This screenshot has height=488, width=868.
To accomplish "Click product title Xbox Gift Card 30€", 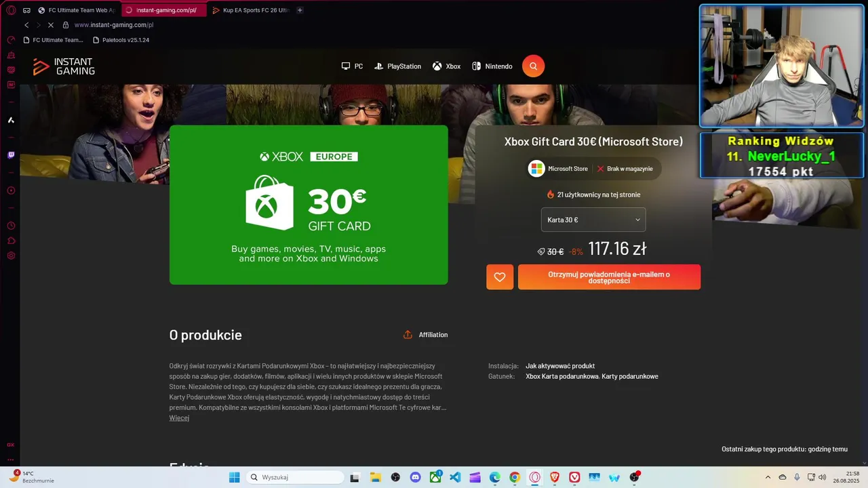I will (593, 142).
